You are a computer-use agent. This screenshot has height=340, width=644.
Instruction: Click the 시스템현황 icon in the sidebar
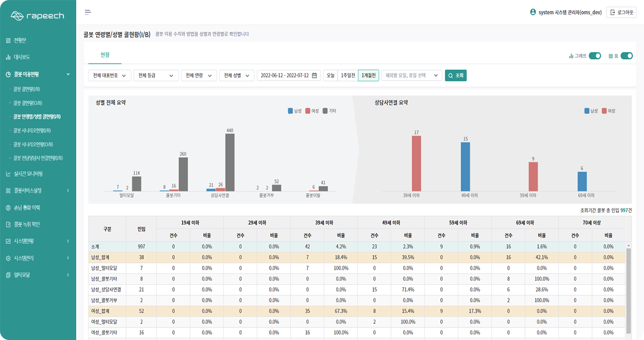coord(8,241)
